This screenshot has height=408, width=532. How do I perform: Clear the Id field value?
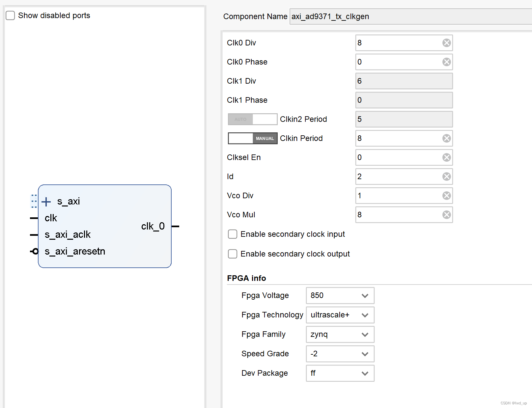click(446, 177)
